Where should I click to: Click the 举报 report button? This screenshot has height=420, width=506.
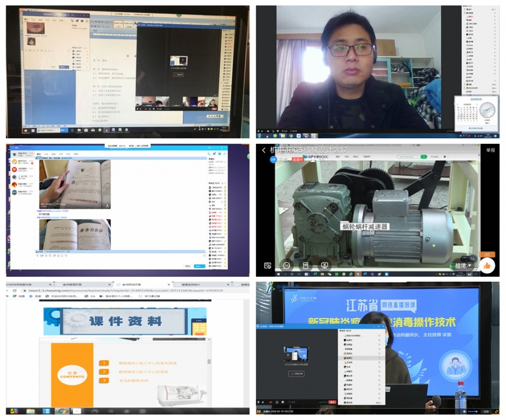[x=491, y=150]
